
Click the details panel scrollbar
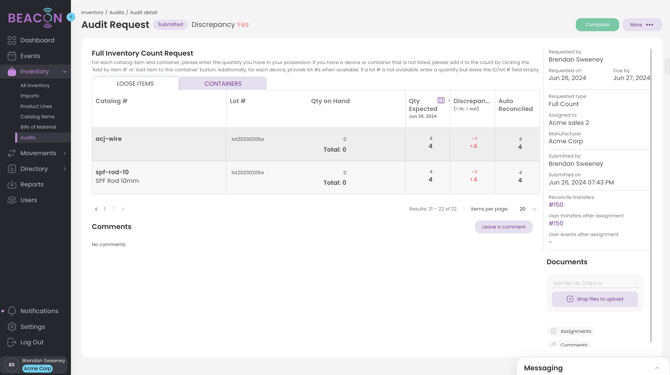pyautogui.click(x=651, y=195)
